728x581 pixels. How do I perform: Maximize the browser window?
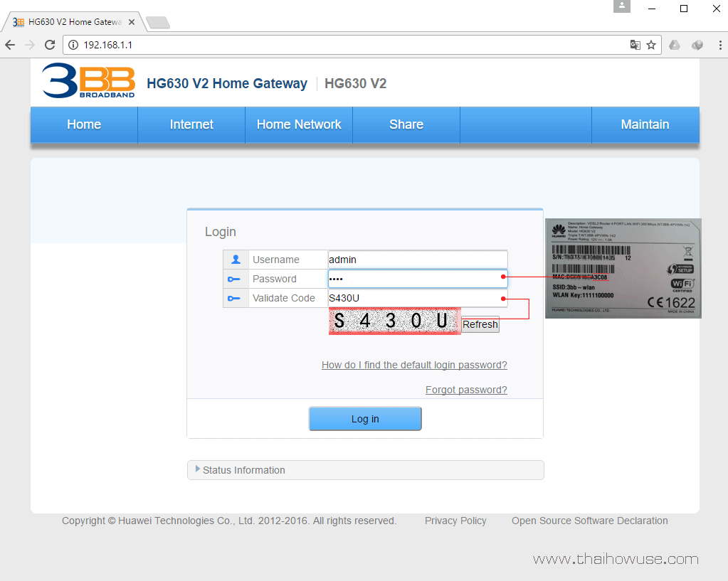tap(684, 9)
